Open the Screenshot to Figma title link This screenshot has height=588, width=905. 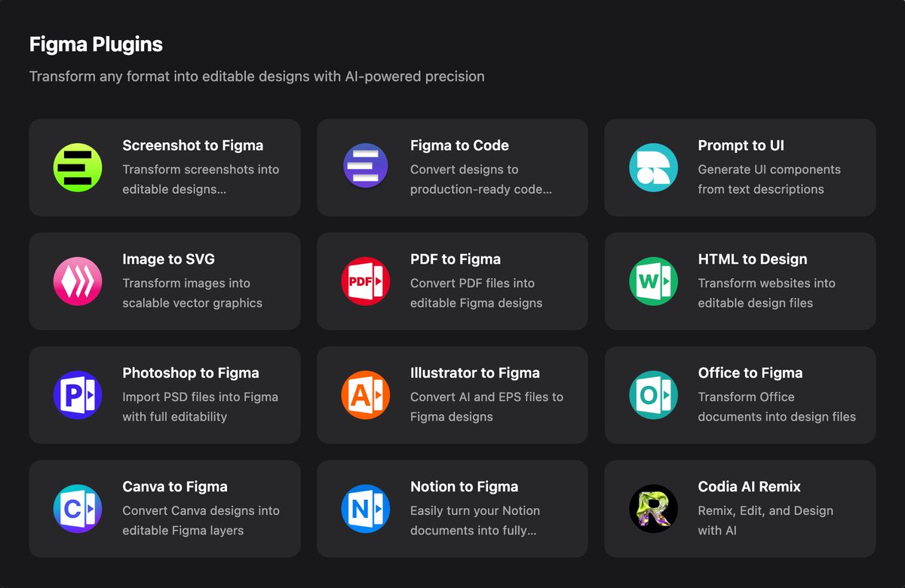point(193,145)
